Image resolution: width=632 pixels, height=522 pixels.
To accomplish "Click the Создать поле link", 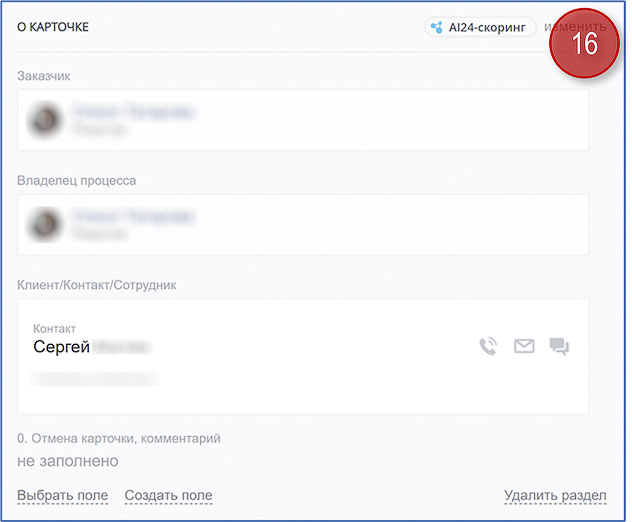I will pos(168,495).
